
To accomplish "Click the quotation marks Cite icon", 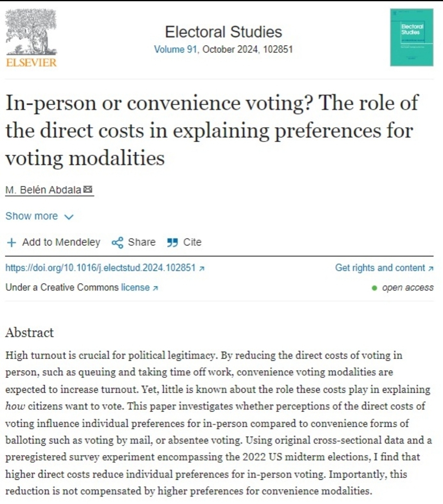I will click(x=172, y=243).
